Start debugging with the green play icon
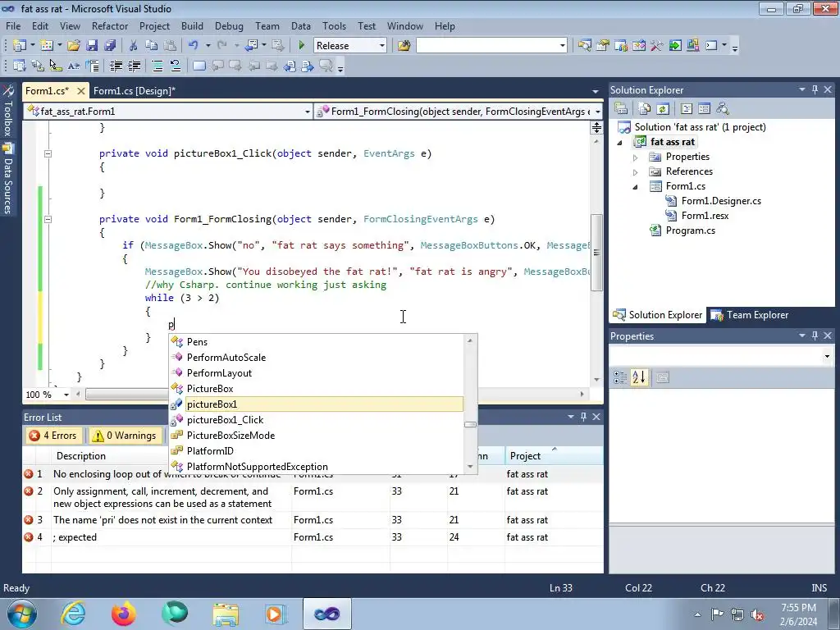The width and height of the screenshot is (840, 630). (x=302, y=46)
